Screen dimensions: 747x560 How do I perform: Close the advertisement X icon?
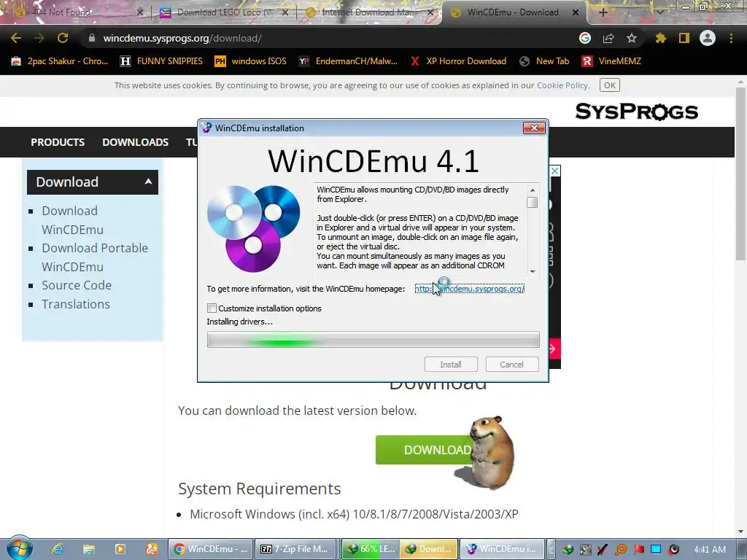pos(555,171)
